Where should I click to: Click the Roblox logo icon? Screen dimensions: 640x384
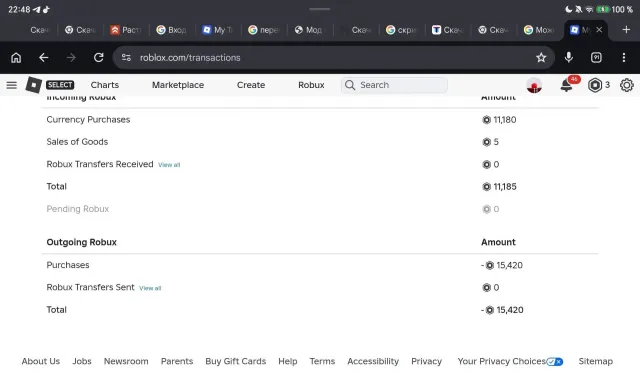33,85
